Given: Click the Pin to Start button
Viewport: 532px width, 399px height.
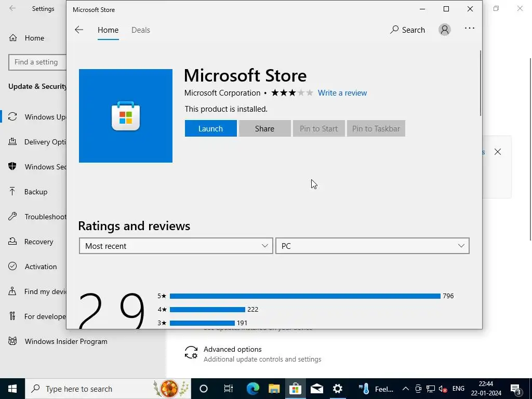Looking at the screenshot, I should coord(318,129).
